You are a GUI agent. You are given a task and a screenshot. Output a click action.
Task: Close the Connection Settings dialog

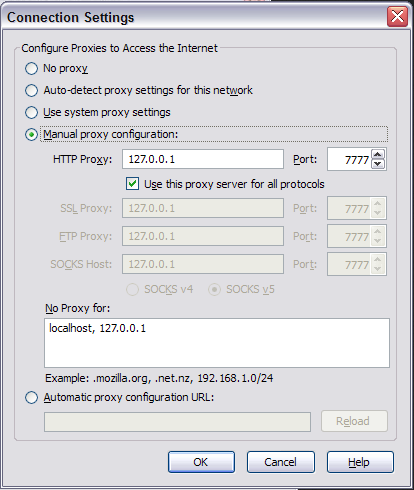pos(397,16)
